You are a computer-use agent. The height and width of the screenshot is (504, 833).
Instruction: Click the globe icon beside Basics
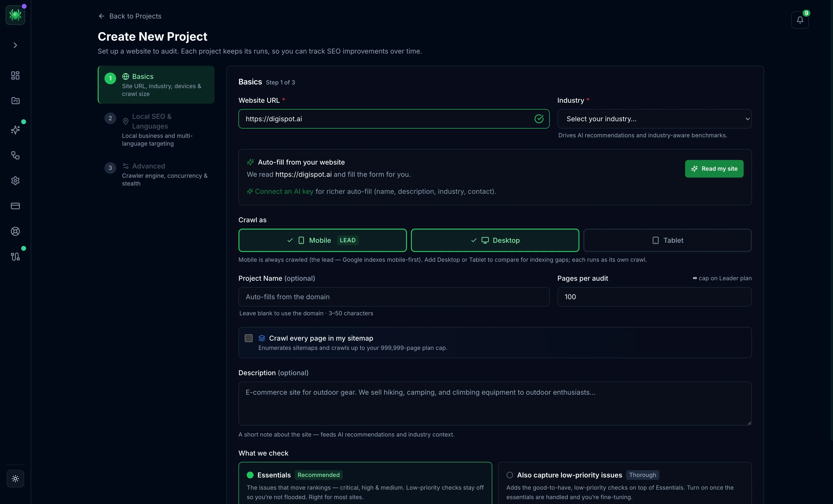pyautogui.click(x=125, y=76)
